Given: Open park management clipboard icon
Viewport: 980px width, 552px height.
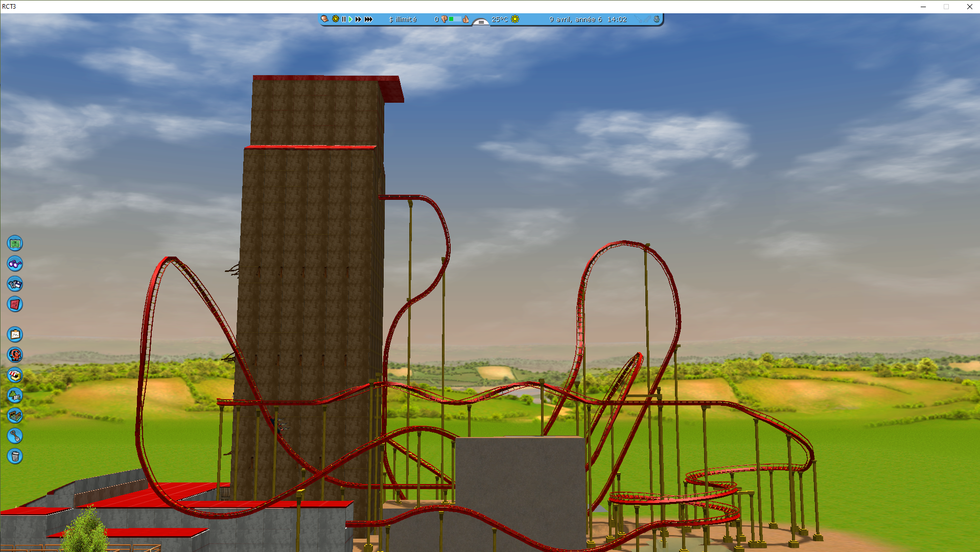Looking at the screenshot, I should point(15,335).
